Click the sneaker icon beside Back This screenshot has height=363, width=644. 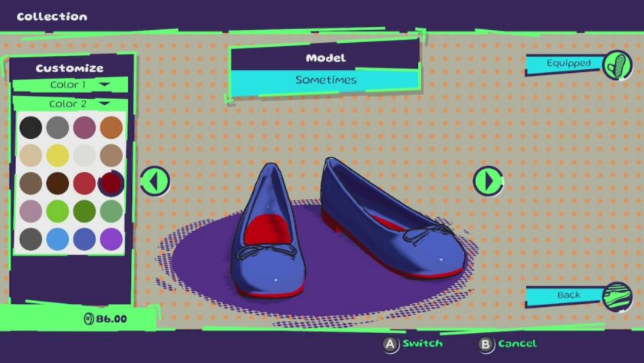pos(617,297)
